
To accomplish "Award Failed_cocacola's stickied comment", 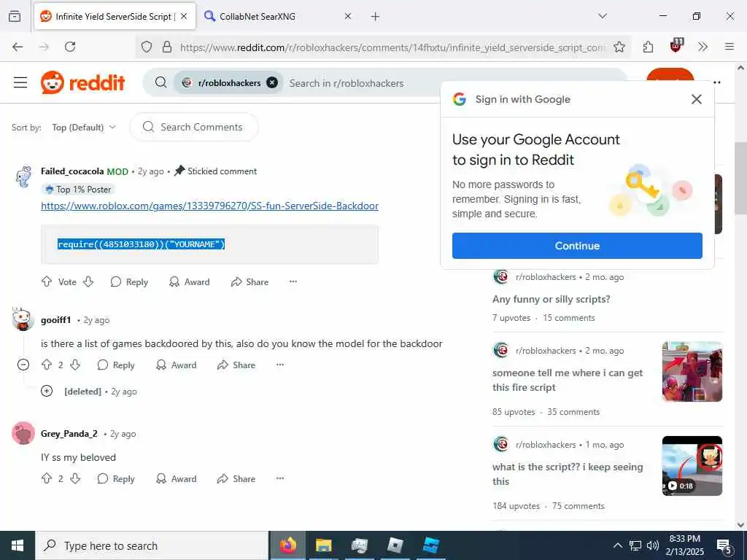I will (x=189, y=281).
